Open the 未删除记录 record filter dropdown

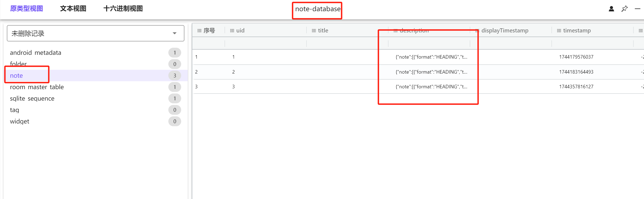(95, 33)
